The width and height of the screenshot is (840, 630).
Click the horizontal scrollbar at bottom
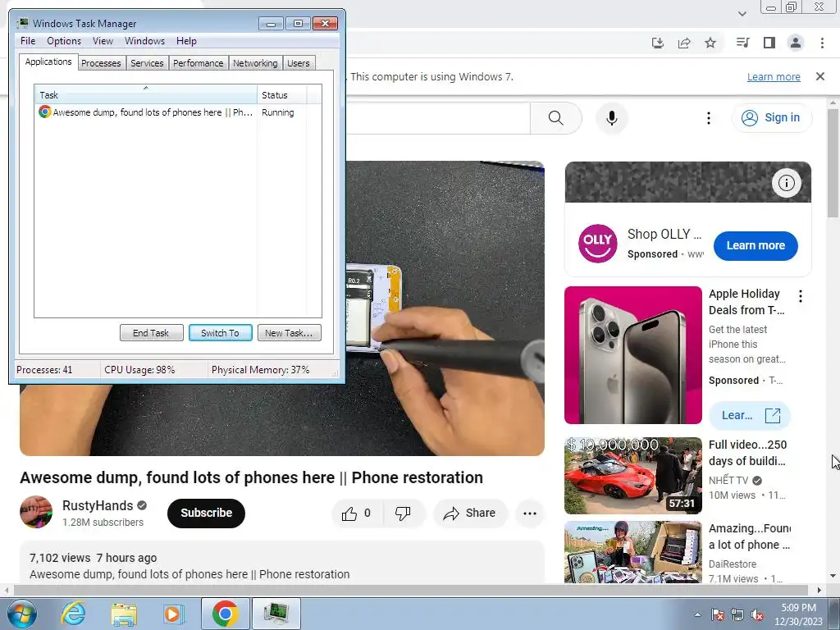pyautogui.click(x=410, y=590)
